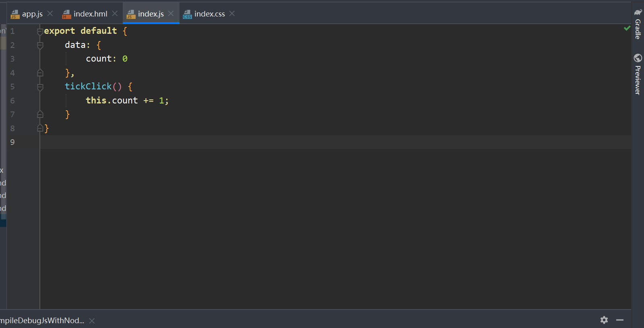
Task: Open the Previewer panel
Action: click(638, 74)
